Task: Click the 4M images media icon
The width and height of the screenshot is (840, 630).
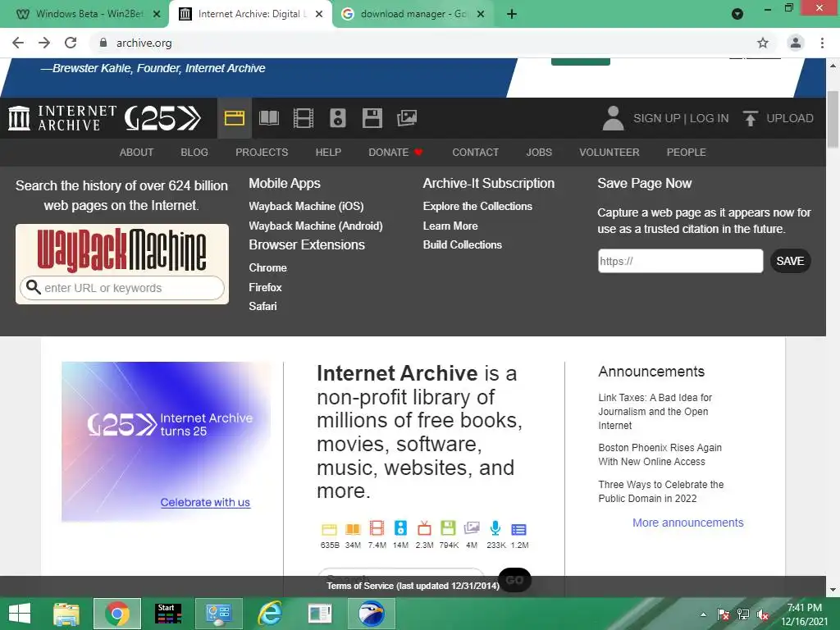Action: pyautogui.click(x=472, y=529)
